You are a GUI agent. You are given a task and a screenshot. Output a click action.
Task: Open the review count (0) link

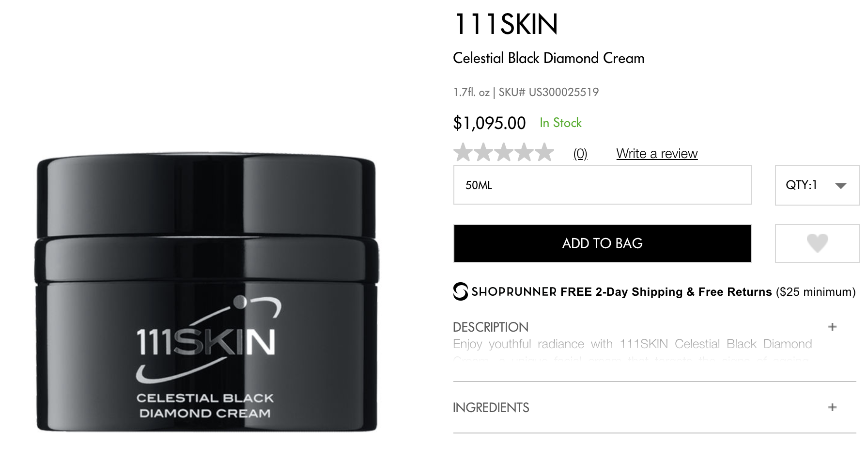pos(580,154)
